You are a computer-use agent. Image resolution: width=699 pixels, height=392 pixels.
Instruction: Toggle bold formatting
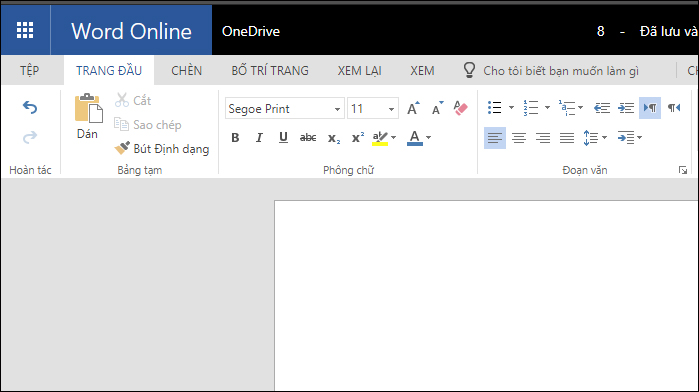pos(235,138)
